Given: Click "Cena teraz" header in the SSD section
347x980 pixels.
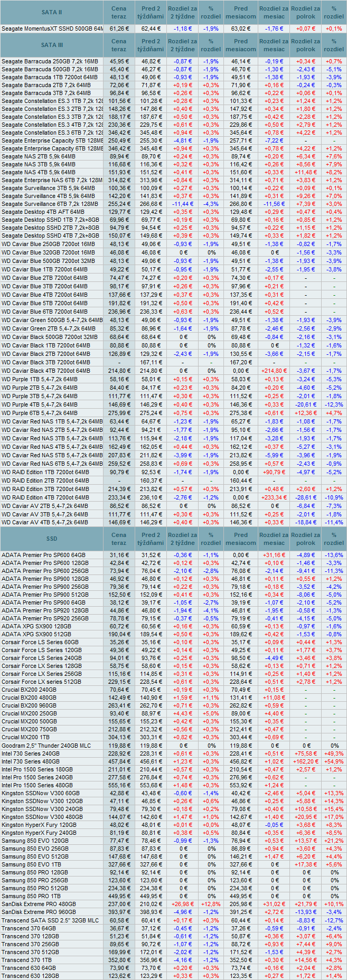Looking at the screenshot, I should pyautogui.click(x=119, y=539).
